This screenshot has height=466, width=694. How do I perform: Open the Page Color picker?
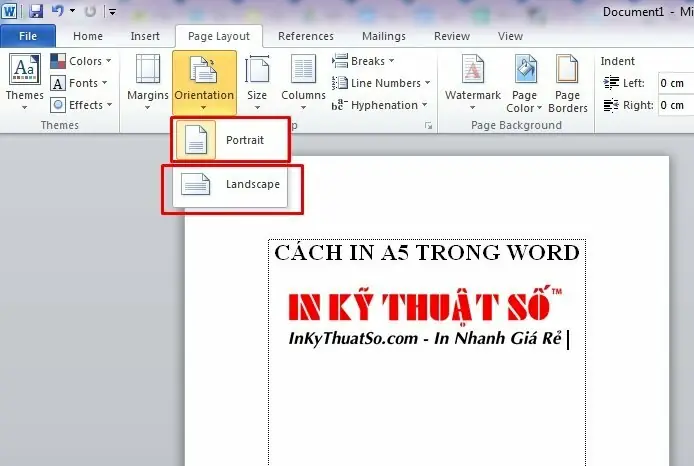pos(524,83)
